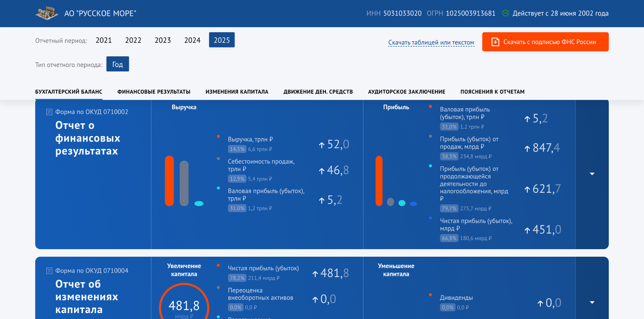The height and width of the screenshot is (319, 644).
Task: Select reporting year 2022
Action: pyautogui.click(x=133, y=40)
